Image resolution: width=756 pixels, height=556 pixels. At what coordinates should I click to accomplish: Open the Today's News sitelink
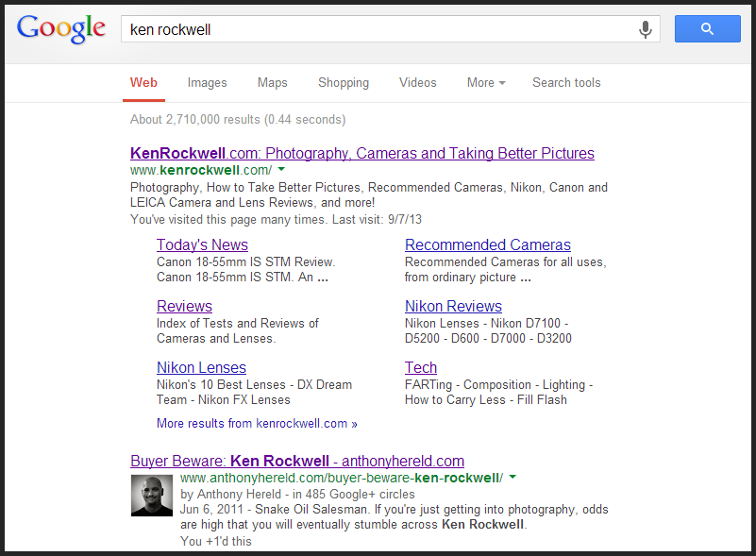coord(202,245)
